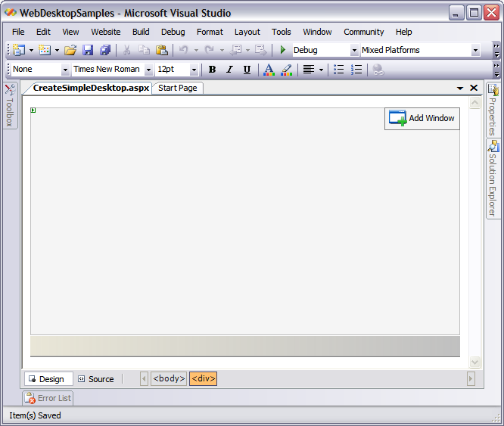504x426 pixels.
Task: Click the numbered list icon
Action: tap(356, 70)
